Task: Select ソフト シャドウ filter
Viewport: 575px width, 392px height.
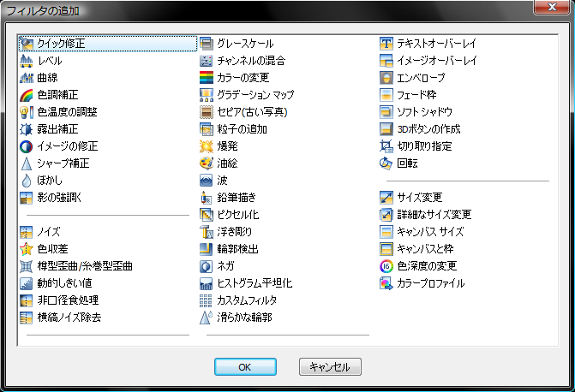Action: point(416,112)
